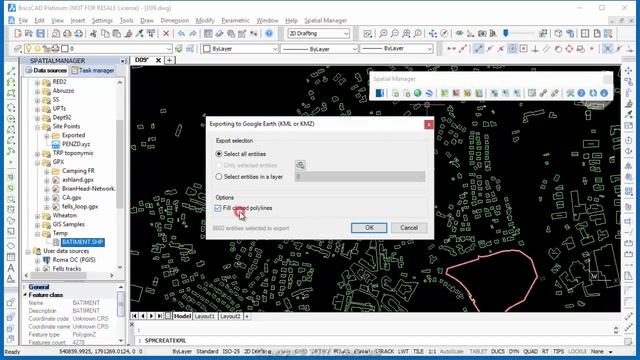Viewport: 640px width, 360px height.
Task: Open the ByLayer color dropdown
Action: pyautogui.click(x=240, y=49)
